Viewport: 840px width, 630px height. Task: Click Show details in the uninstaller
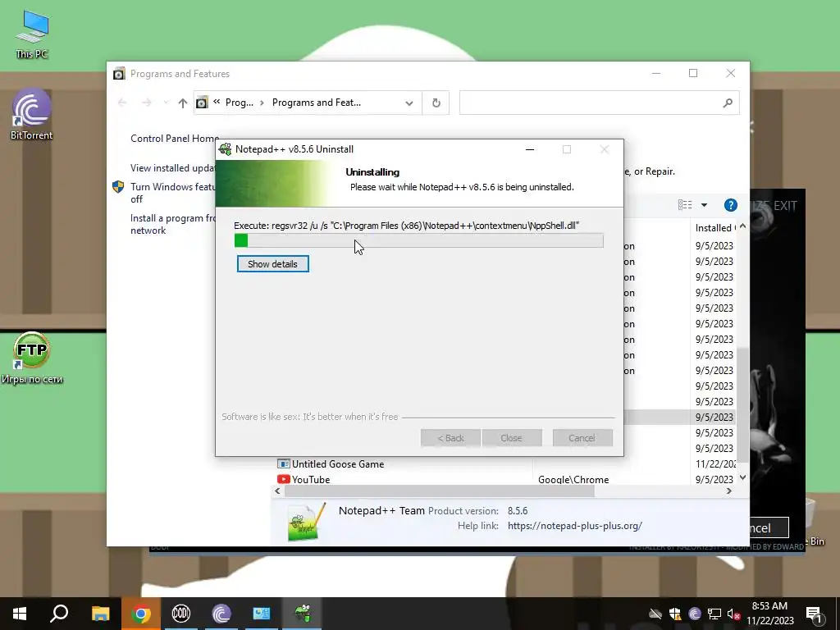(x=272, y=264)
